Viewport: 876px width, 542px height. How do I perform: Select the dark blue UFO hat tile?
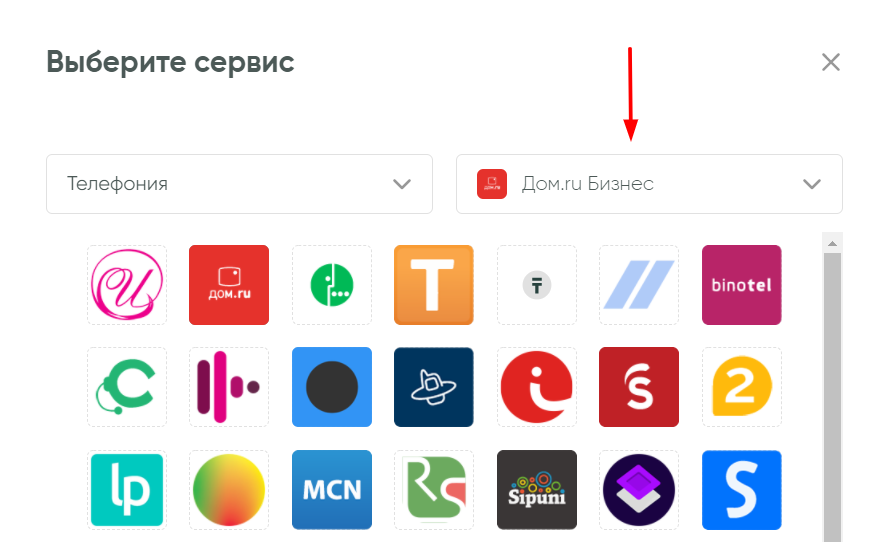point(434,387)
